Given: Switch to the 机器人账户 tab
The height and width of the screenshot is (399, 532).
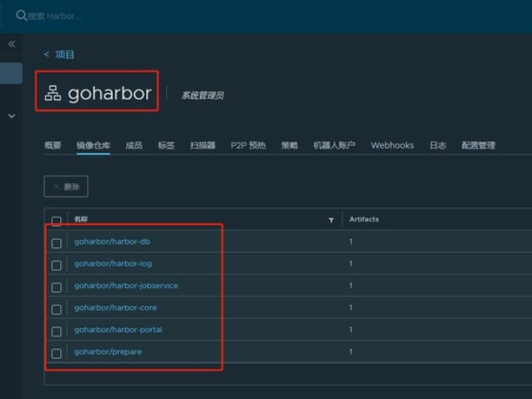Looking at the screenshot, I should [x=334, y=145].
